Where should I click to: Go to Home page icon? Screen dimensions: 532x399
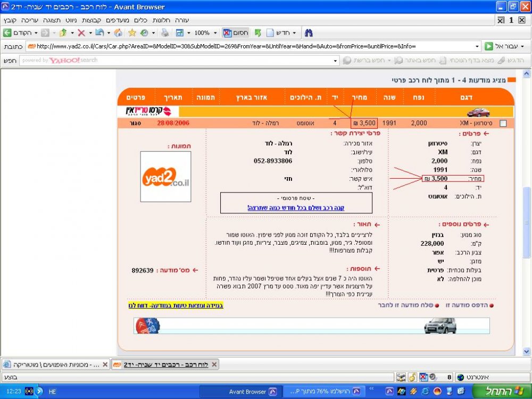tap(118, 33)
